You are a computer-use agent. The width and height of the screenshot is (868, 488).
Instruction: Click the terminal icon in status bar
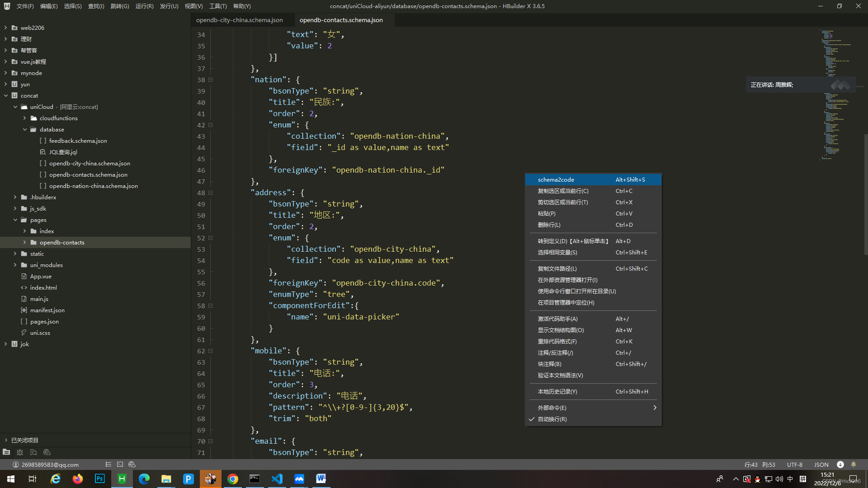point(120,465)
